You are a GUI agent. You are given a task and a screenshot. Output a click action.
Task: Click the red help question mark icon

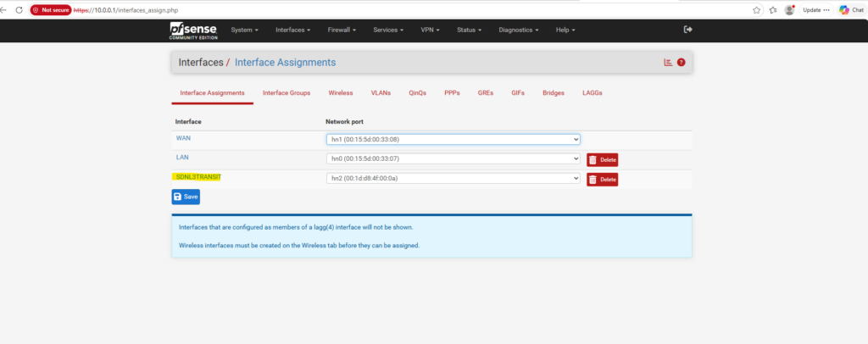[x=681, y=63]
